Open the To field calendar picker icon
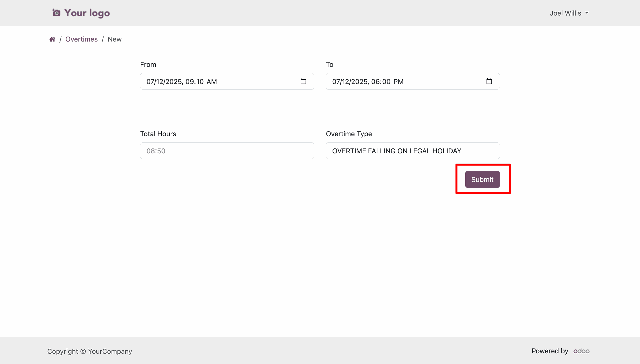 tap(489, 81)
